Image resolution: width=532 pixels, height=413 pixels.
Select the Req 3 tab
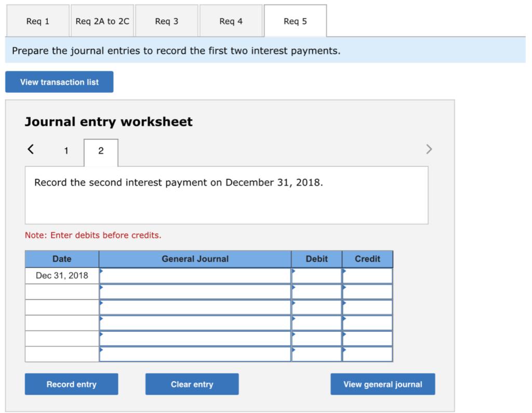tap(167, 20)
